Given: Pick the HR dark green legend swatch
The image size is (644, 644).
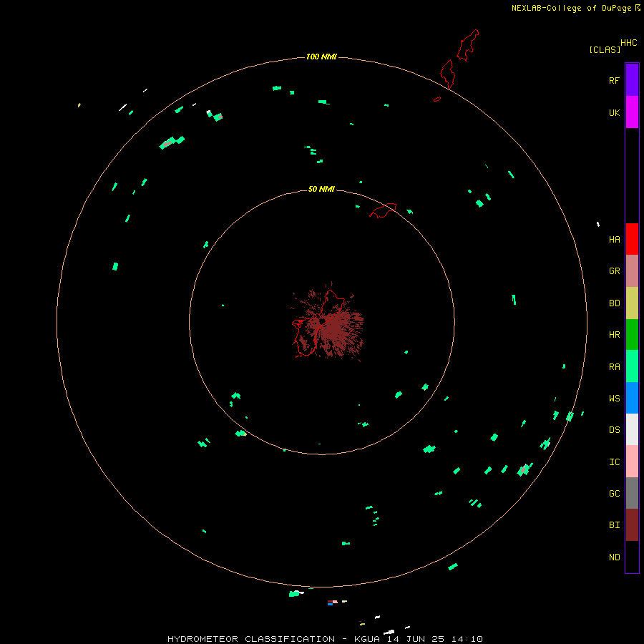Looking at the screenshot, I should click(x=632, y=335).
